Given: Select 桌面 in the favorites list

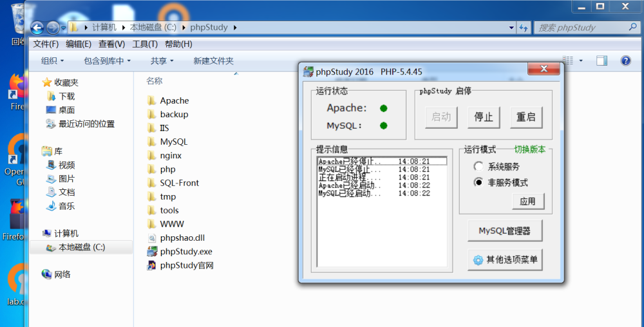Looking at the screenshot, I should 66,110.
